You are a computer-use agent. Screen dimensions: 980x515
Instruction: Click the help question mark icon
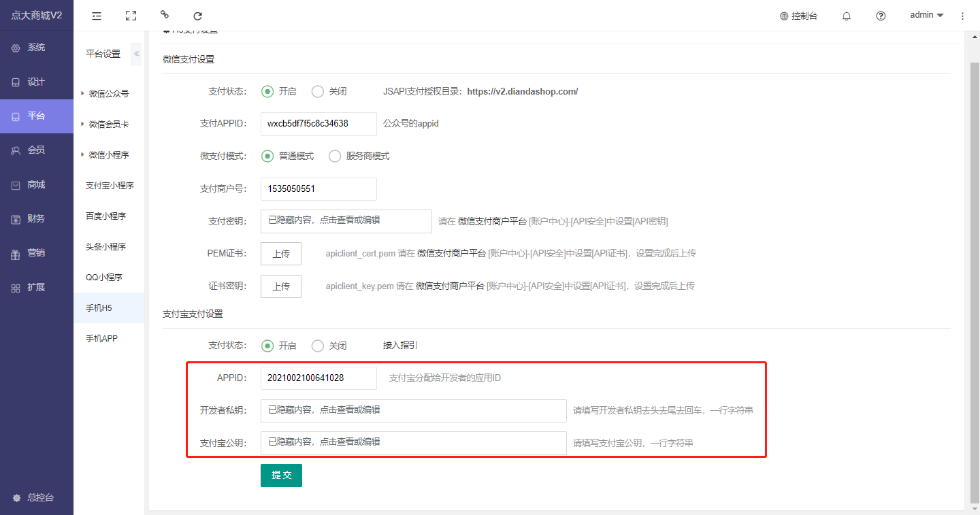(881, 16)
